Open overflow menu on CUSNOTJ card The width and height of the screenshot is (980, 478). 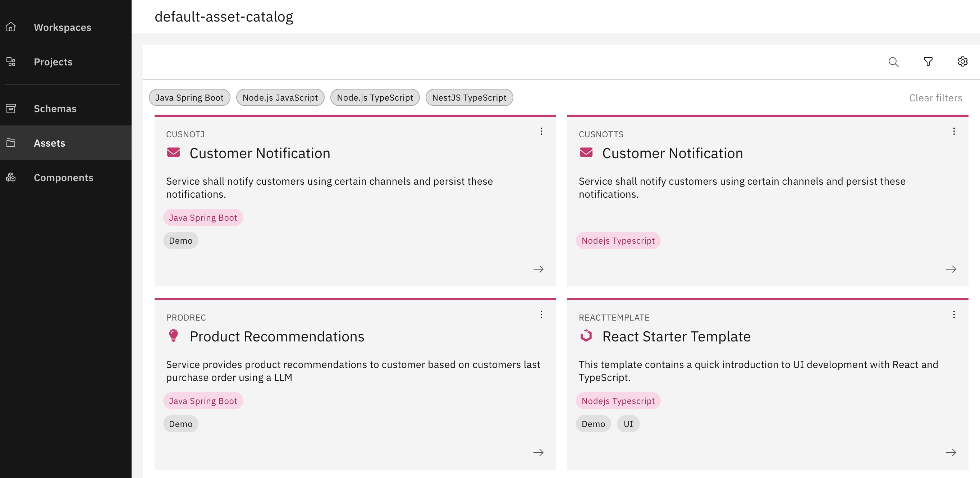coord(541,131)
